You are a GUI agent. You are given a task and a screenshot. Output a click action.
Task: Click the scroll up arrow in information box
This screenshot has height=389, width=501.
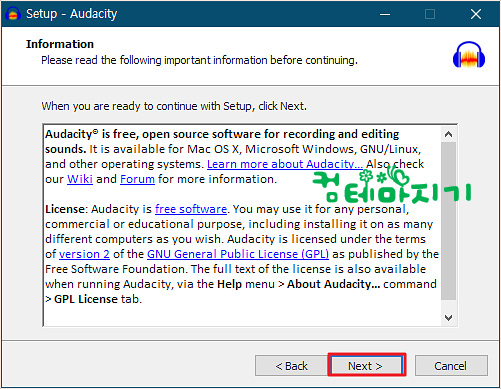point(449,134)
